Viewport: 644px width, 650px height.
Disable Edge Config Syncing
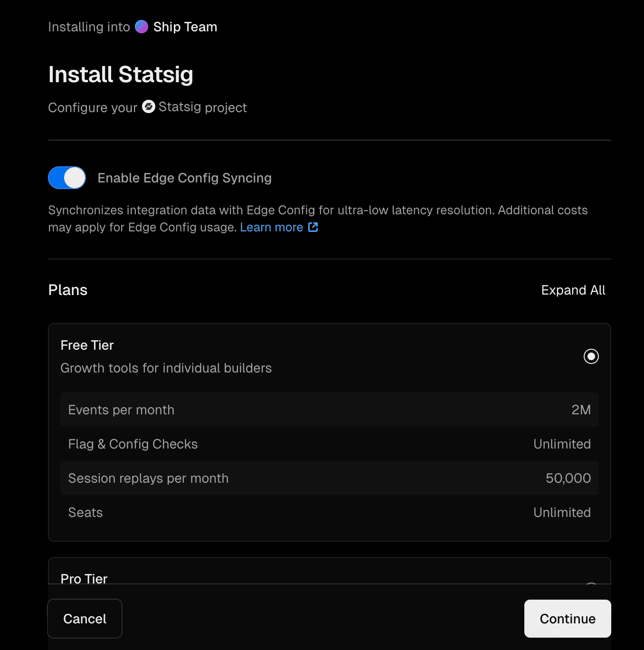(66, 178)
